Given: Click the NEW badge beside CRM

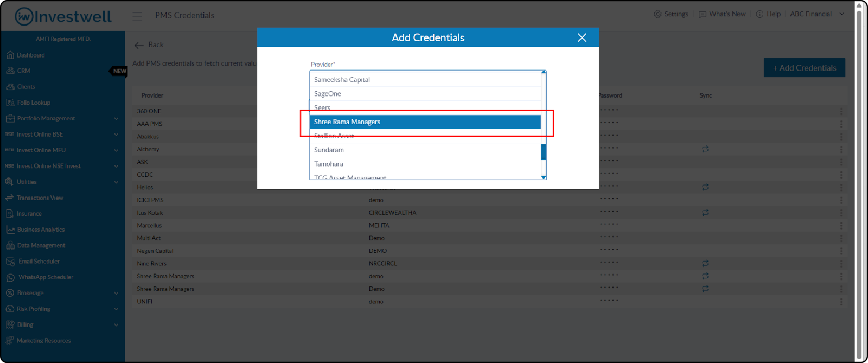Looking at the screenshot, I should tap(119, 71).
